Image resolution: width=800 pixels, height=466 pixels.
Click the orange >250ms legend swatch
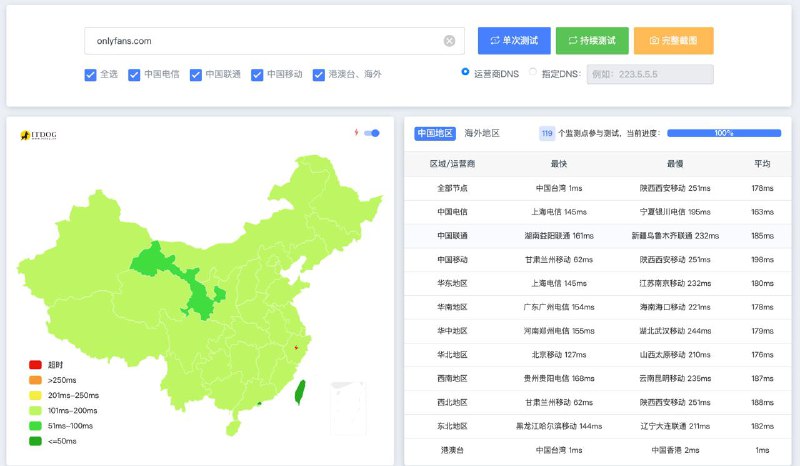click(x=36, y=380)
